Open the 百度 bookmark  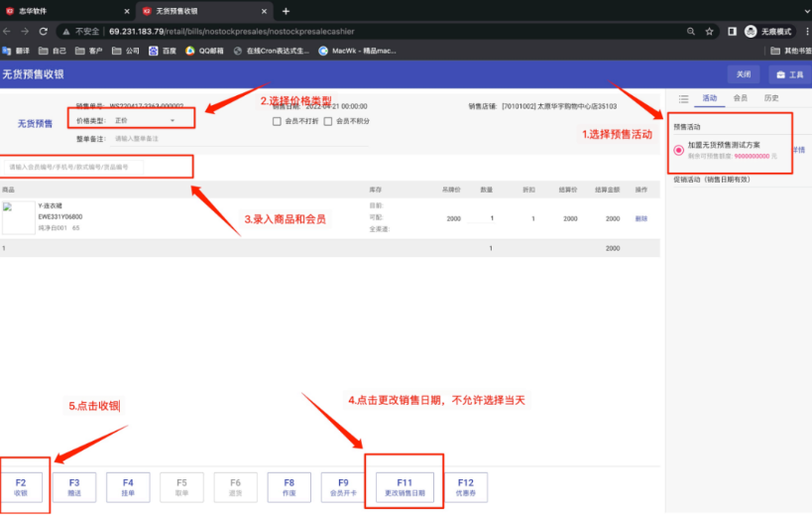tap(163, 51)
